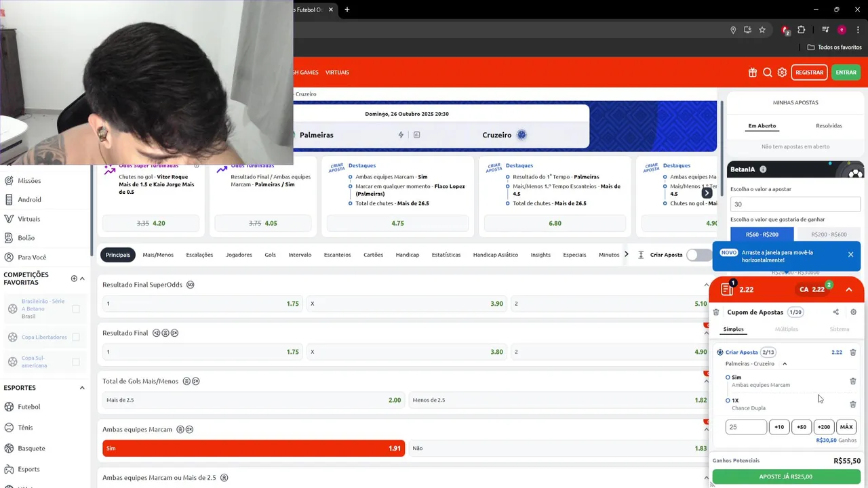Viewport: 868px width, 488px height.
Task: Bookmark this page with the star icon
Action: 762,30
